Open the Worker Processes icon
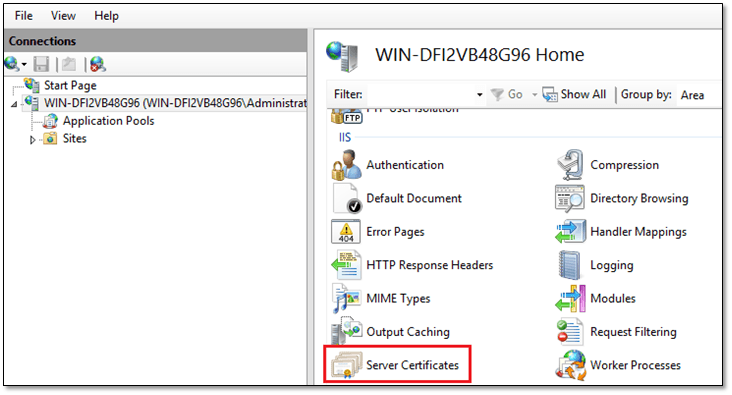The height and width of the screenshot is (395, 732). pyautogui.click(x=570, y=365)
